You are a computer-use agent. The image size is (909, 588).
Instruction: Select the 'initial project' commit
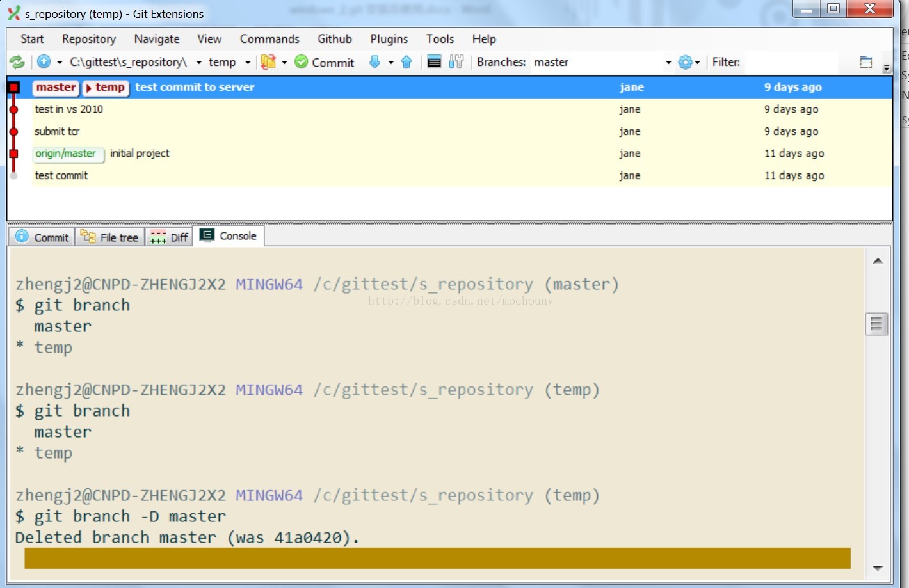click(x=449, y=154)
